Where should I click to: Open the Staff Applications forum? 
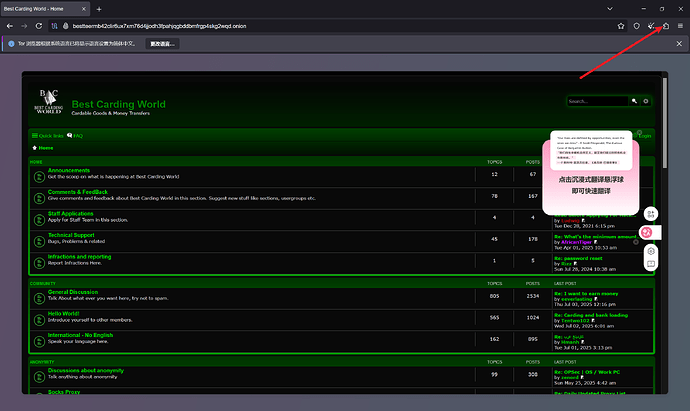coord(70,213)
